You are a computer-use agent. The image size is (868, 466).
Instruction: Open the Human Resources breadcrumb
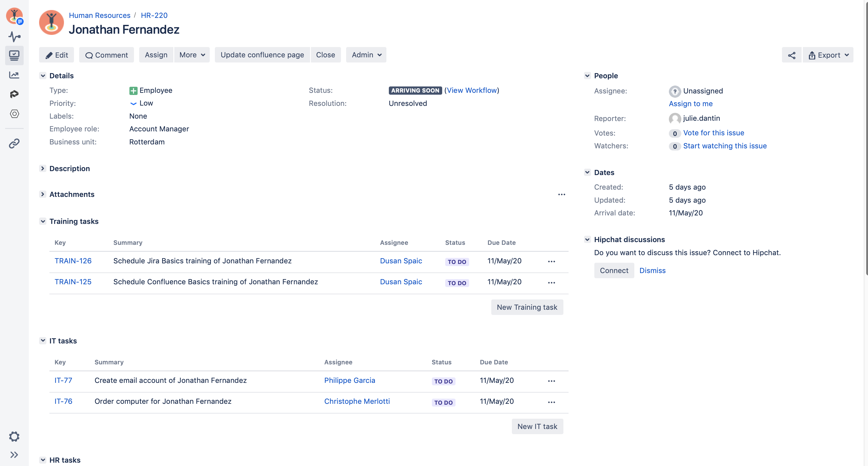pos(99,15)
